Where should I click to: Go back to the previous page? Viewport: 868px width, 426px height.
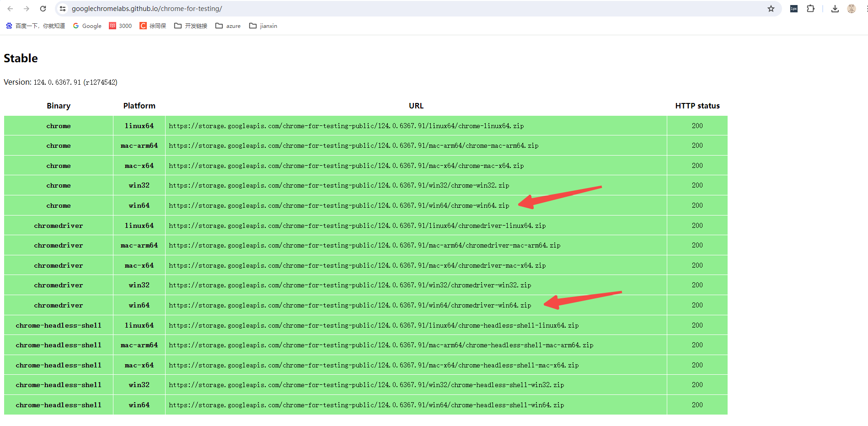[x=10, y=8]
